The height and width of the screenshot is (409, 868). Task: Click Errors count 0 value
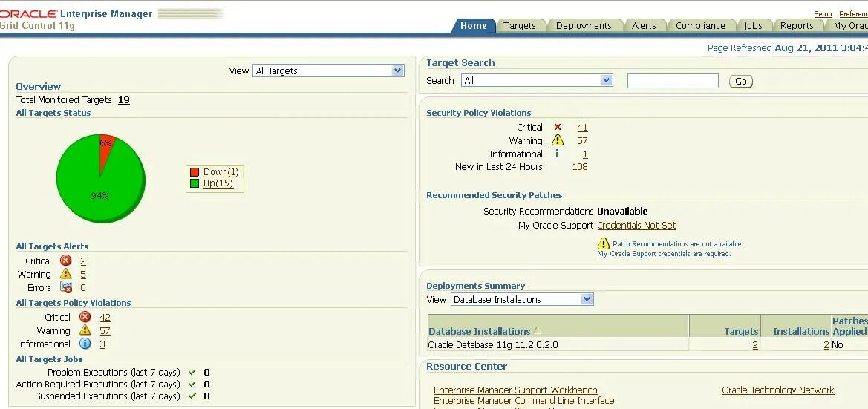click(83, 288)
